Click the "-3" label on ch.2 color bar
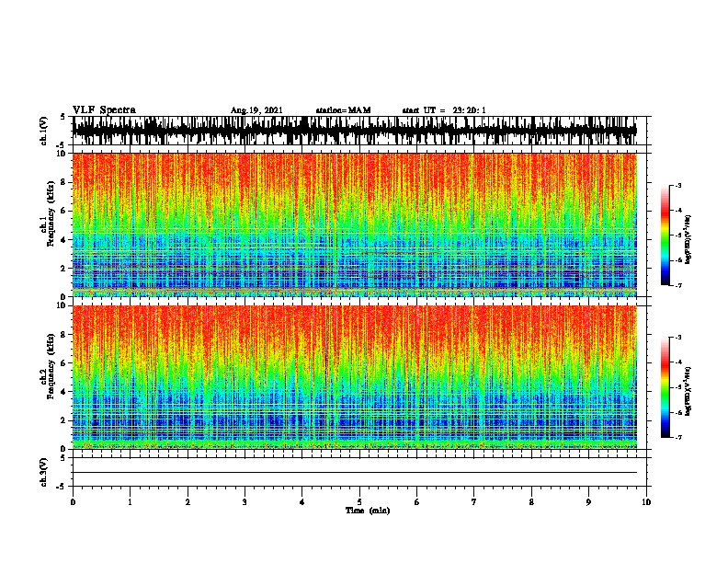Image resolution: width=728 pixels, height=563 pixels. pyautogui.click(x=678, y=338)
